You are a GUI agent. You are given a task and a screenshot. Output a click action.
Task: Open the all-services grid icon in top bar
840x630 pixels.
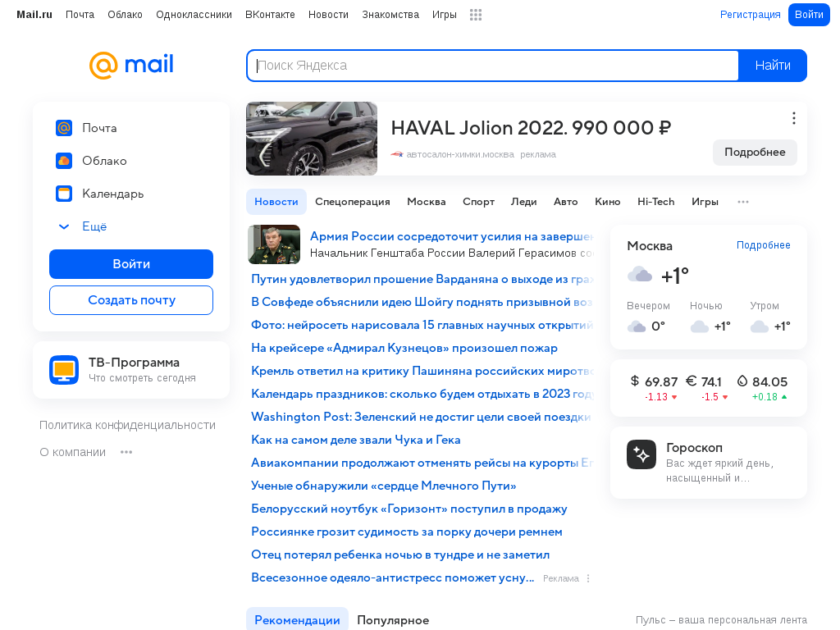tap(476, 15)
